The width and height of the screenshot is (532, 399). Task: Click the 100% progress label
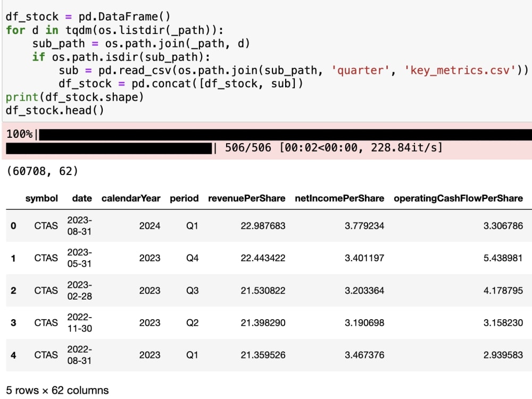19,135
